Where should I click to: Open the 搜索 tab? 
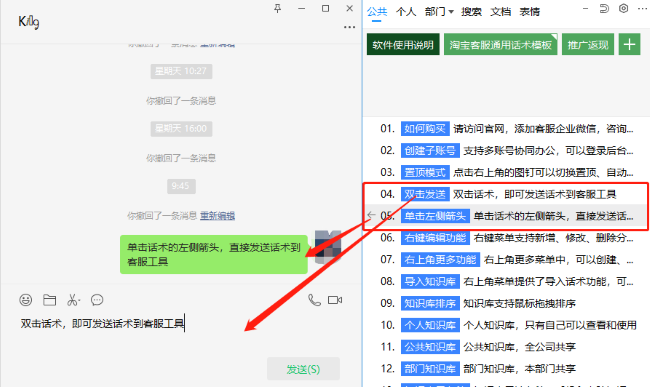pyautogui.click(x=471, y=12)
